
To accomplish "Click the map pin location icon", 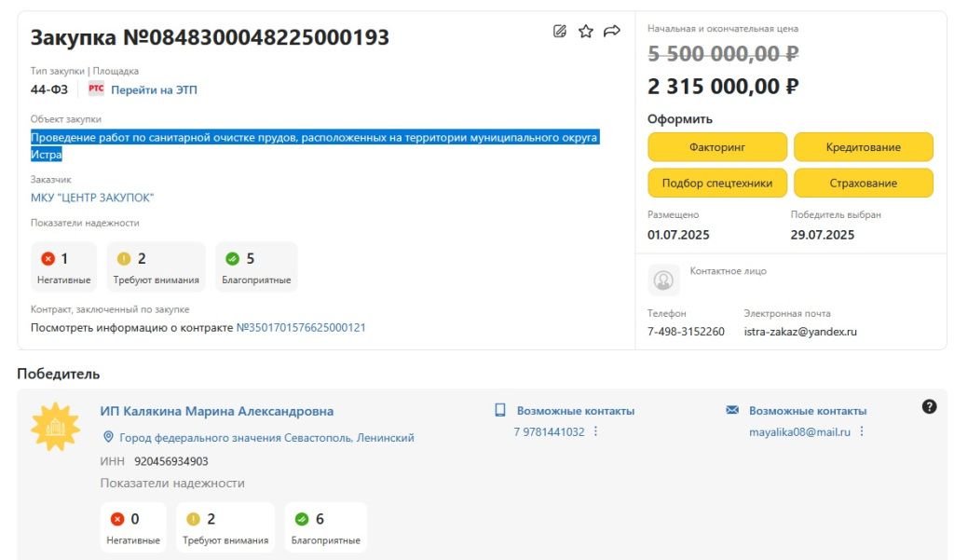I will tap(108, 437).
